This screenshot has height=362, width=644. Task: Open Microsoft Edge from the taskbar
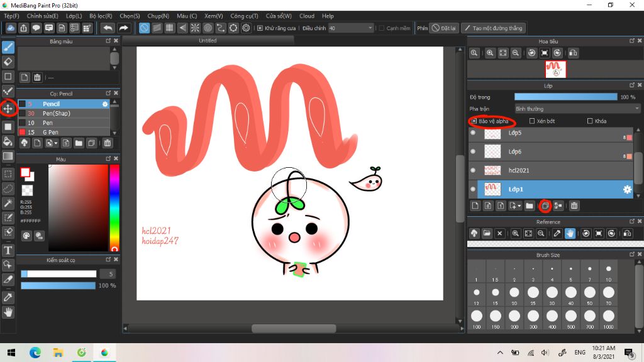(35, 353)
